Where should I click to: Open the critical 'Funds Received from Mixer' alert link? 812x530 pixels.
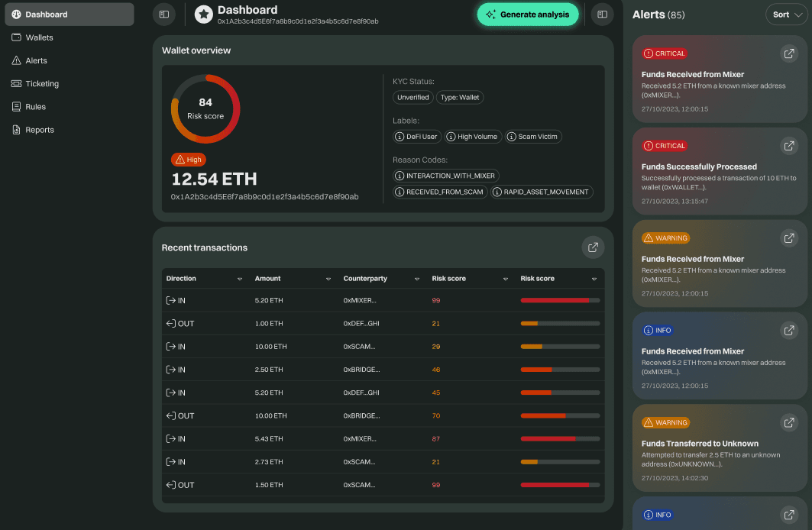[789, 53]
